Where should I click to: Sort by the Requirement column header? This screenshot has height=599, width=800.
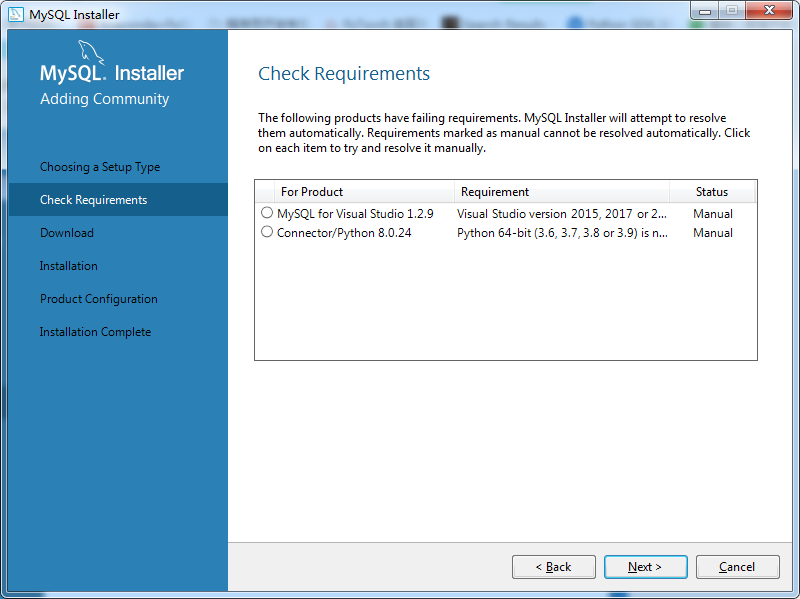click(x=562, y=192)
